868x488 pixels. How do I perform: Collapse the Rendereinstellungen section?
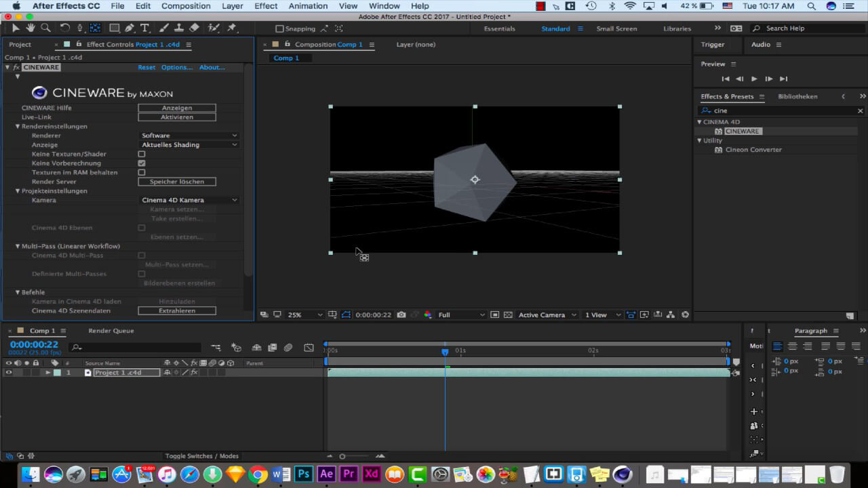pyautogui.click(x=18, y=126)
